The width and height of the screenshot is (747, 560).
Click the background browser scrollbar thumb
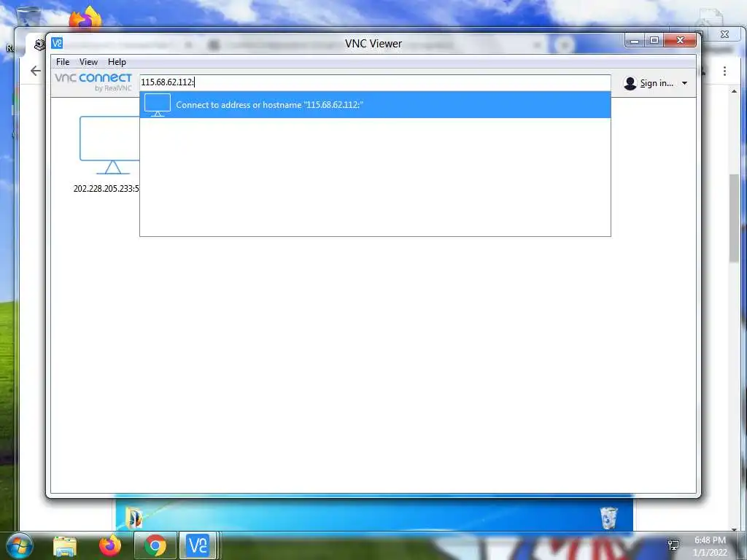pyautogui.click(x=734, y=218)
